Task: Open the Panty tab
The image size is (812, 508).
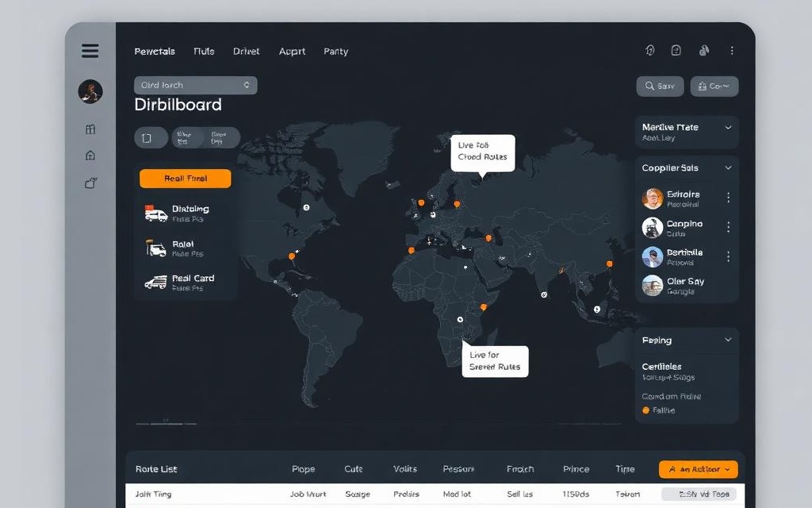Action: (x=336, y=52)
